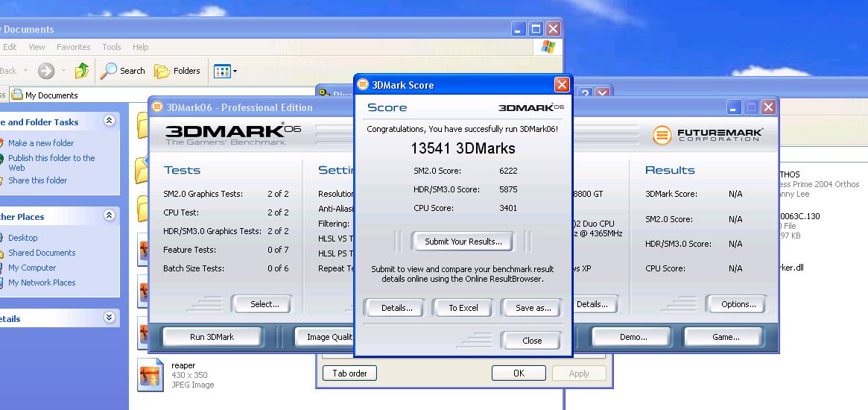Open My Computer link
Screen dimensions: 868x410
pos(31,268)
